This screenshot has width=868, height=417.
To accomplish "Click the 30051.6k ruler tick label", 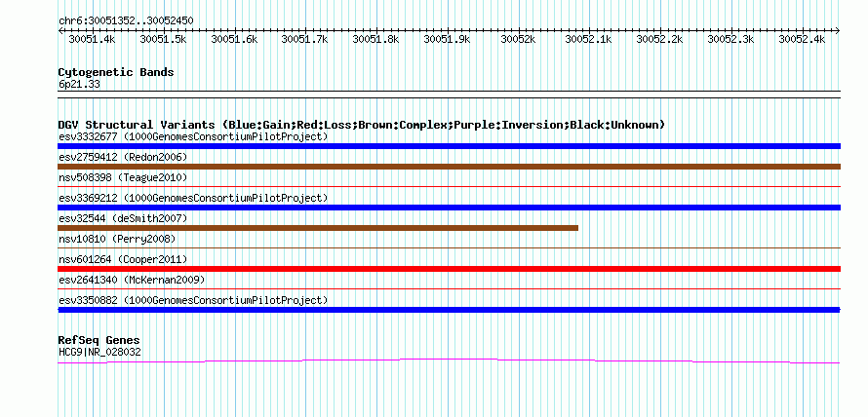I will 234,39.
